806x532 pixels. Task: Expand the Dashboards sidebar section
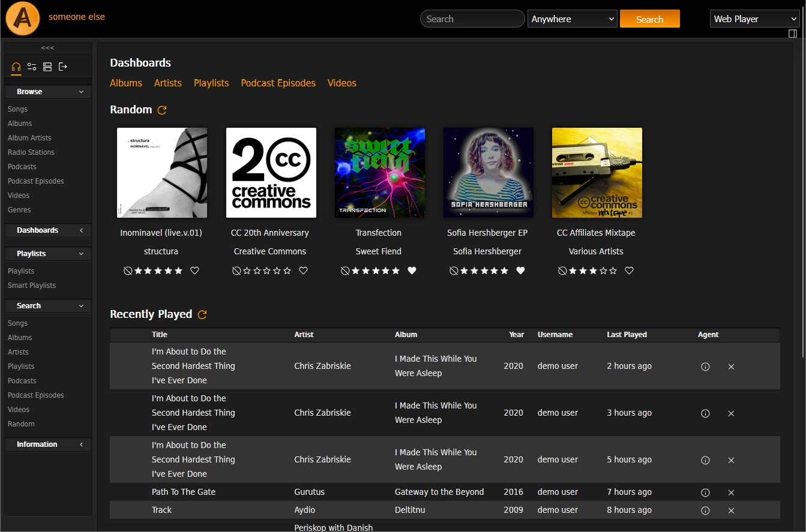click(x=48, y=230)
